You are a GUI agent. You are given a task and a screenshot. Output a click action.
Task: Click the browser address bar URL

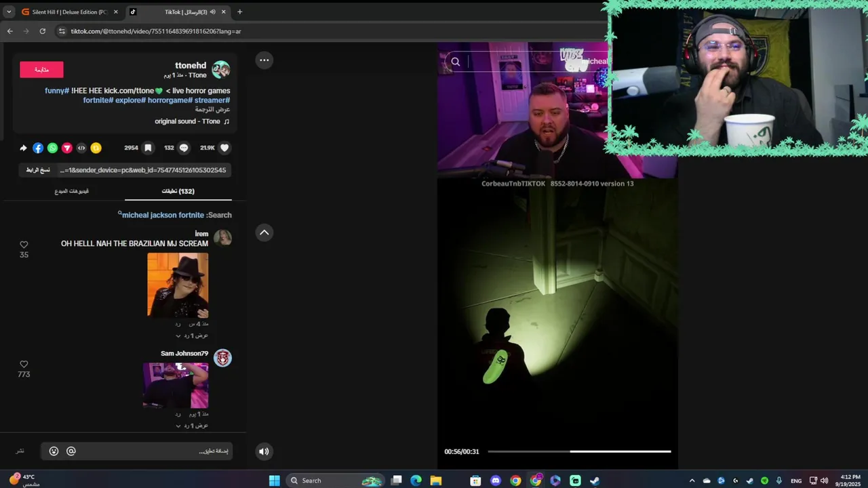[x=156, y=31]
